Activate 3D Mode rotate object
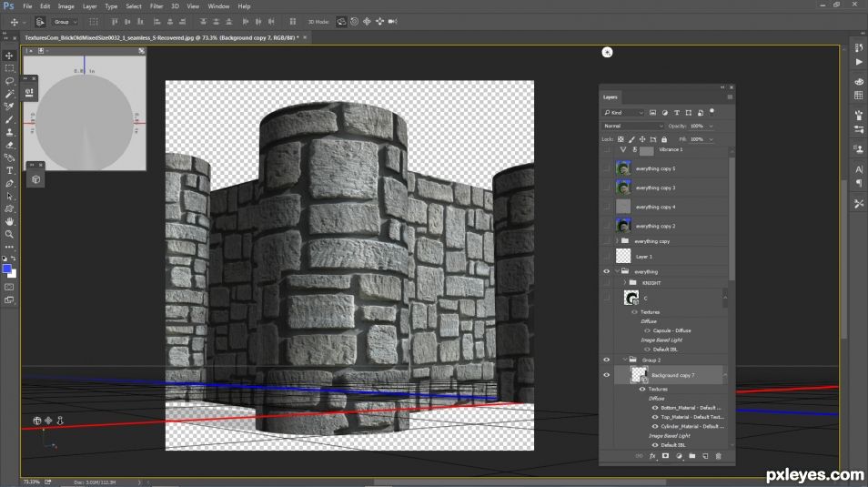The height and width of the screenshot is (487, 868). (341, 22)
